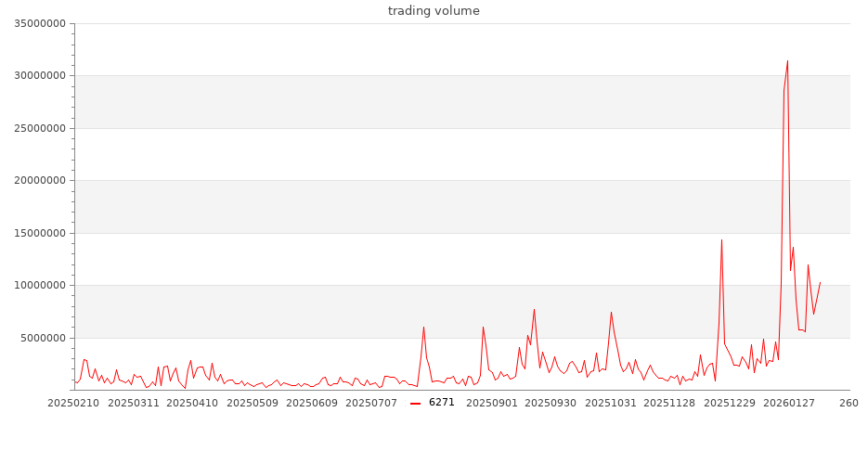The width and height of the screenshot is (868, 464).
Task: Select the spike near 14000000 in late December
Action: pyautogui.click(x=721, y=240)
